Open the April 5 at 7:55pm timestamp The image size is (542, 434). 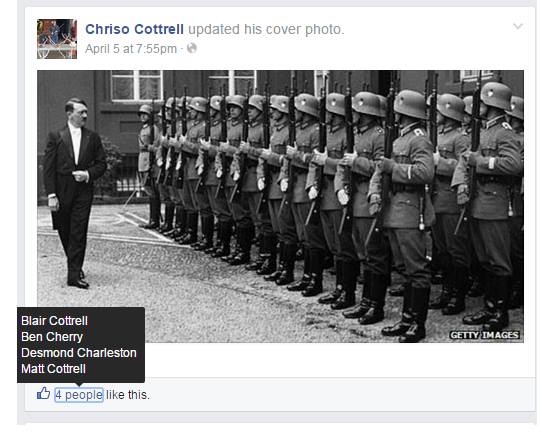pyautogui.click(x=131, y=49)
